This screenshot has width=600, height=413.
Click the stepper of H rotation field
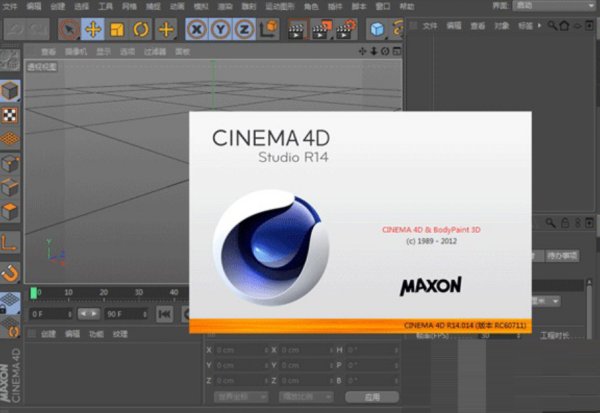[396, 350]
